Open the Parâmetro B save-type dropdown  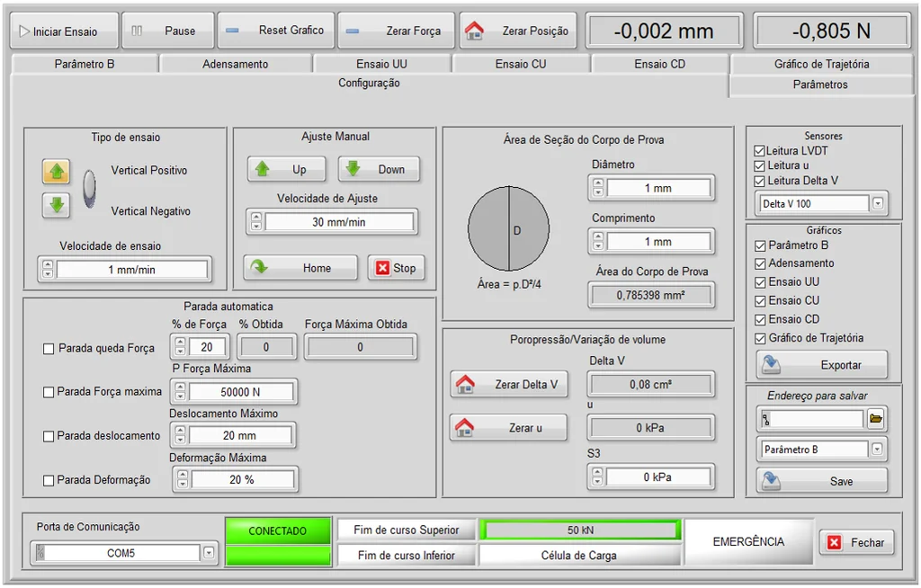pyautogui.click(x=877, y=450)
